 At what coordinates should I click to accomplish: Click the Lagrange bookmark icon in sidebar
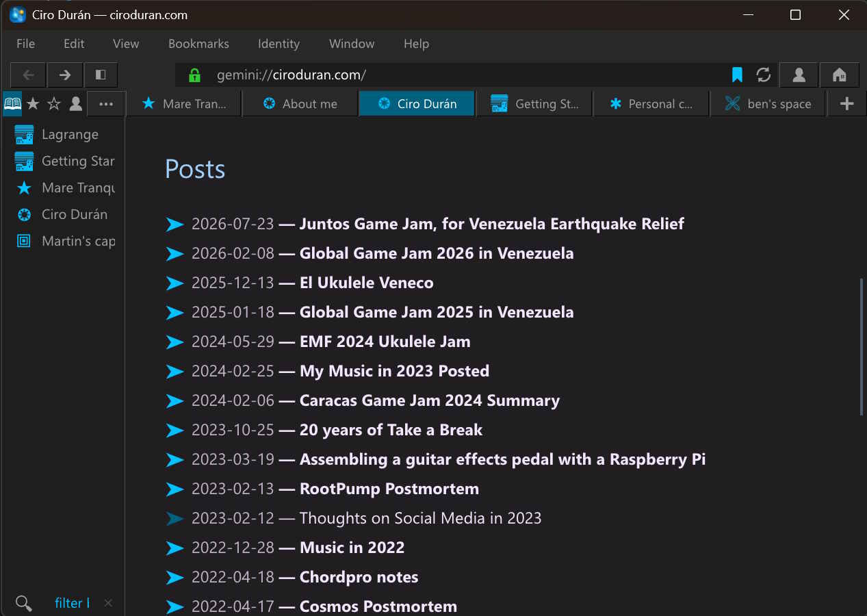(x=24, y=135)
